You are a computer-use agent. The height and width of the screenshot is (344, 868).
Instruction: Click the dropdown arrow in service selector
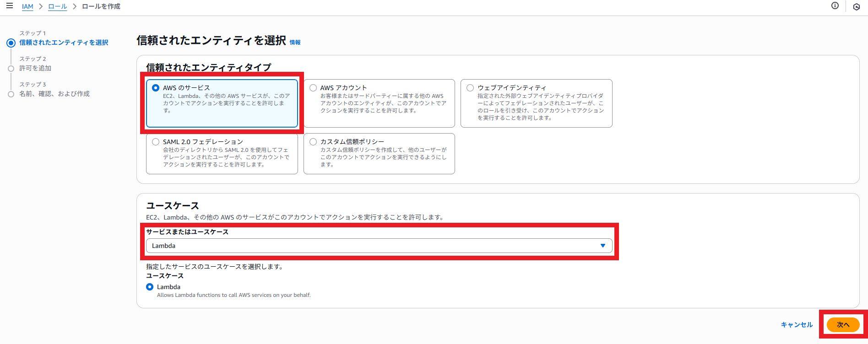click(602, 246)
